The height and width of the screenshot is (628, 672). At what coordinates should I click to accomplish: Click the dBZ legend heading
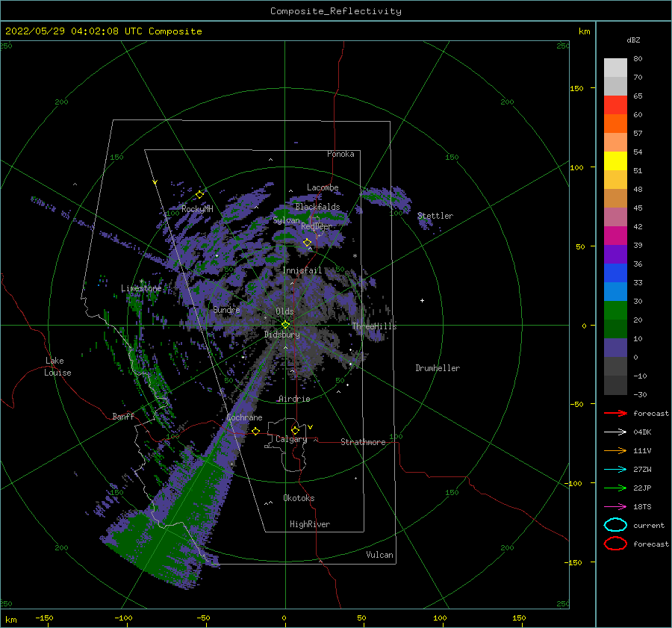pyautogui.click(x=633, y=40)
